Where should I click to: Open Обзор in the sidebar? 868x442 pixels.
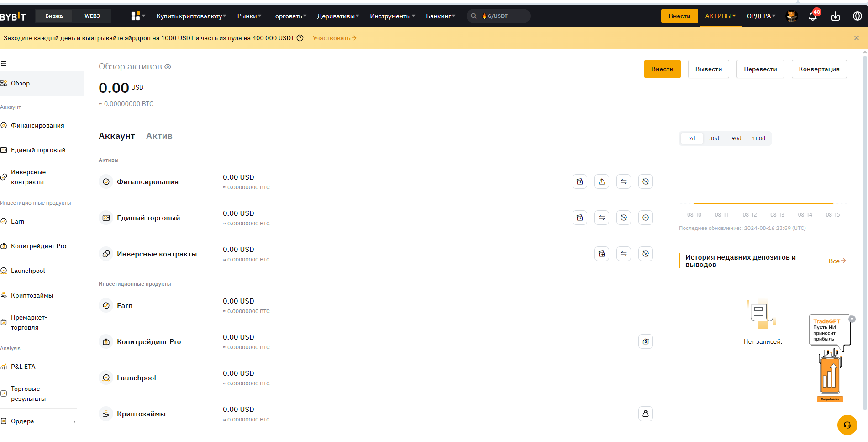42,83
